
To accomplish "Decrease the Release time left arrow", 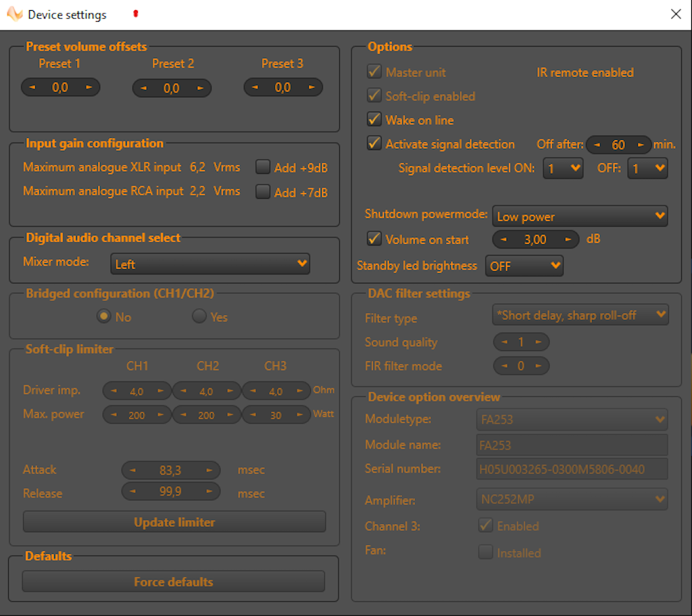I will pyautogui.click(x=132, y=492).
